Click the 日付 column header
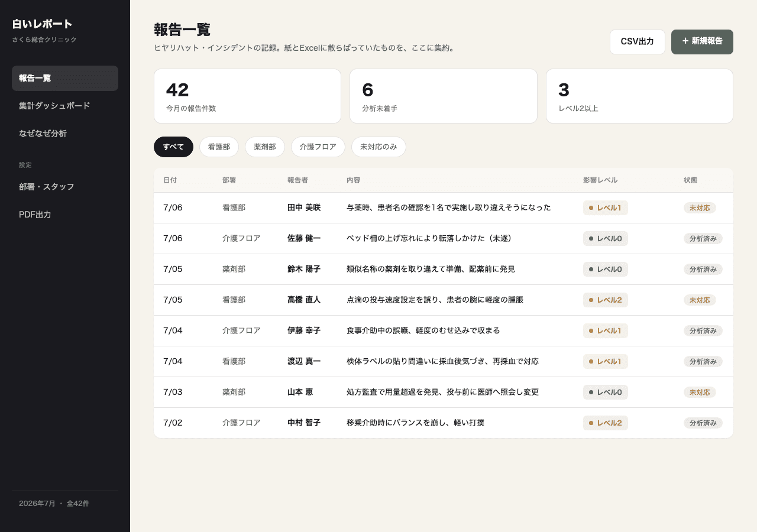 coord(170,180)
